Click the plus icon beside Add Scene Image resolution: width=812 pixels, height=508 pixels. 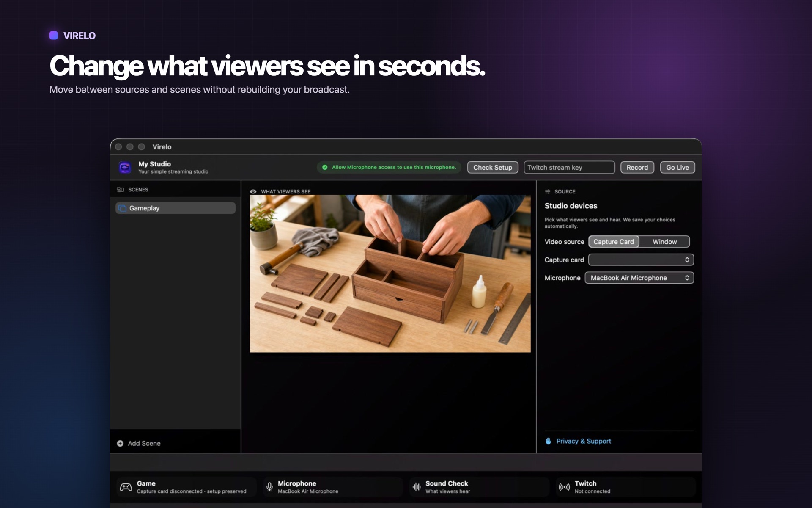coord(120,443)
